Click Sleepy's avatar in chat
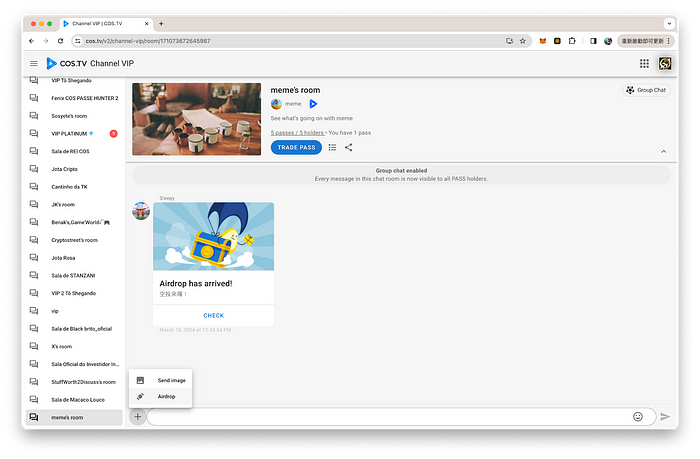 coord(141,211)
